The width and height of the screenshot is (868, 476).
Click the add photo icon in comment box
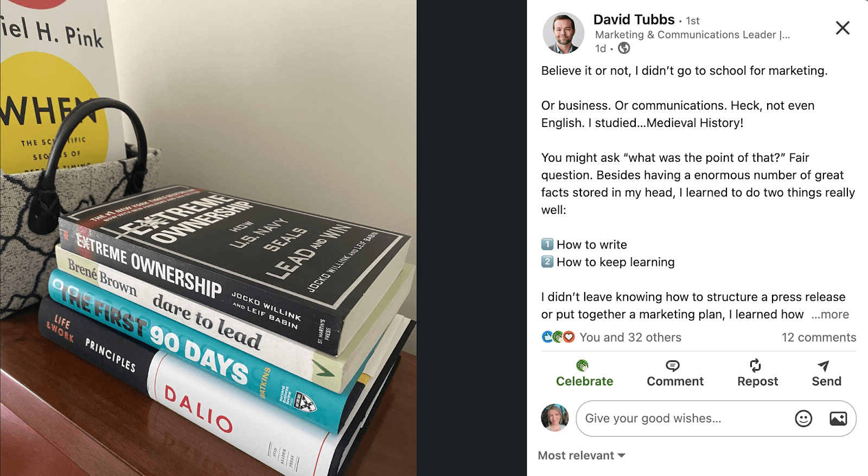pos(838,418)
